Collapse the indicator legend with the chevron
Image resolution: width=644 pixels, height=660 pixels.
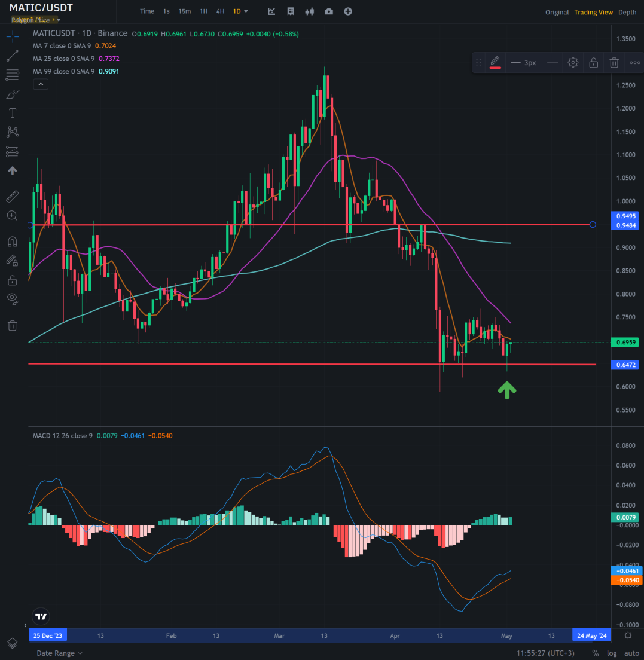pyautogui.click(x=40, y=84)
